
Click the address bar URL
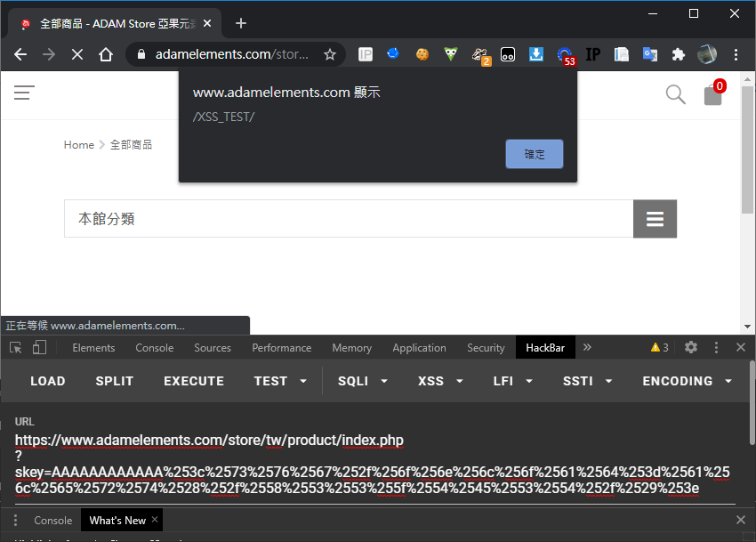[x=232, y=54]
